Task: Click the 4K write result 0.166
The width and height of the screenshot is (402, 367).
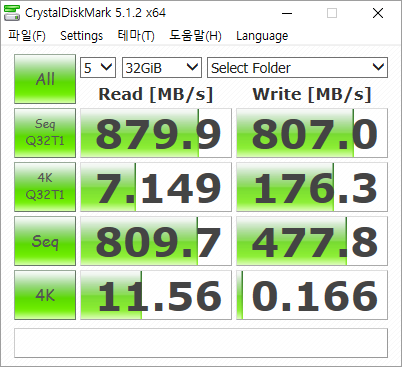Action: click(x=312, y=295)
